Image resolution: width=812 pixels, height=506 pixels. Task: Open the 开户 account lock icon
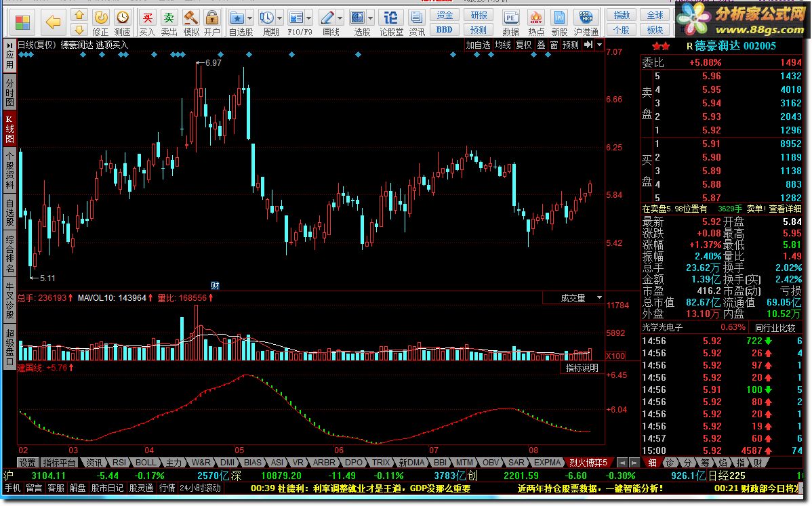[211, 24]
